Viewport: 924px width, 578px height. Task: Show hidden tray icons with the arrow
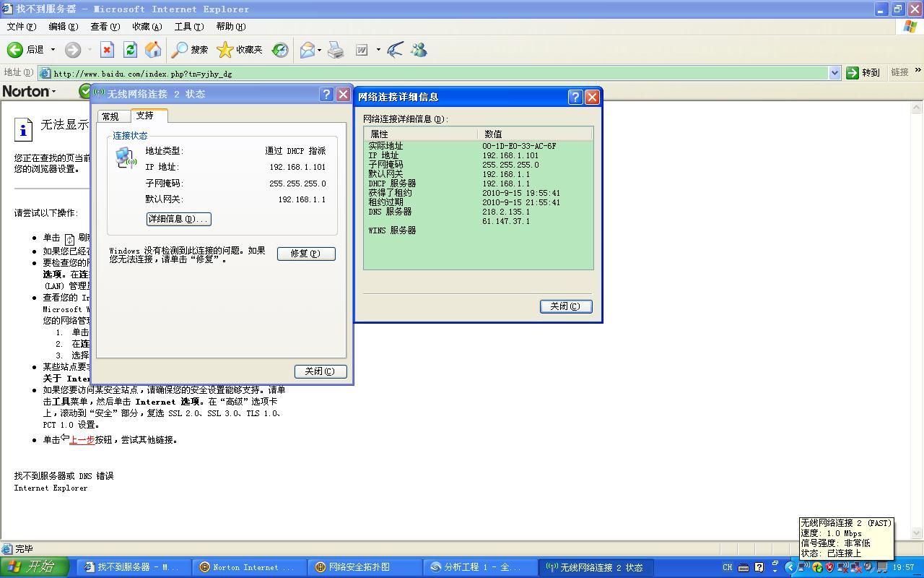click(790, 568)
